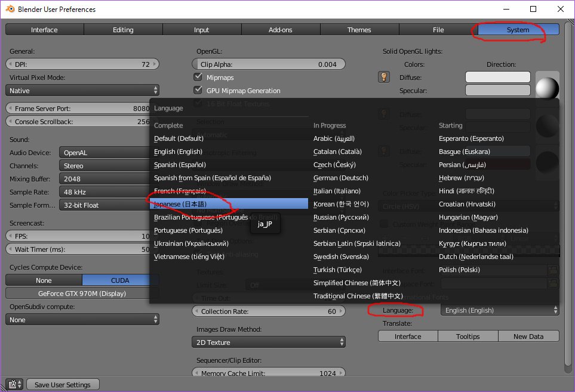Click the Console Scrollback field

point(78,122)
